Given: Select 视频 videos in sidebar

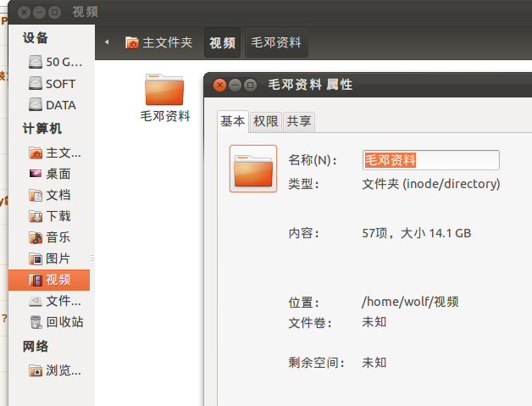Looking at the screenshot, I should click(49, 280).
